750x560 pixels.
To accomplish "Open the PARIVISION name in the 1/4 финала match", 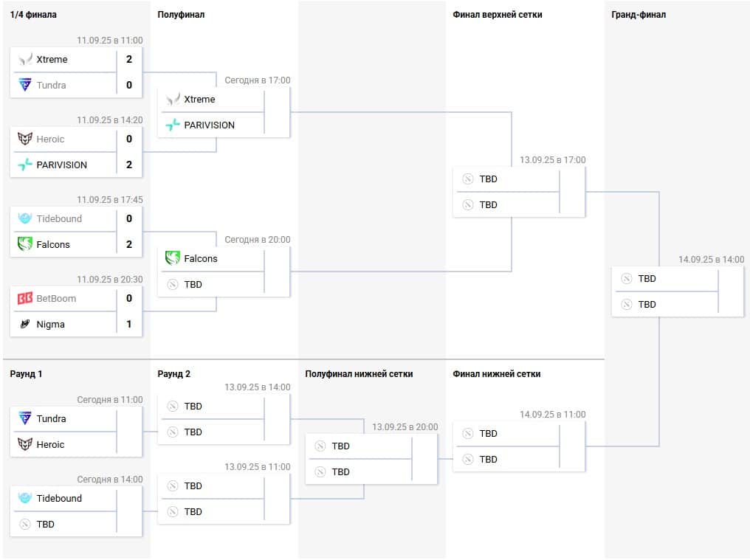I will (x=62, y=165).
